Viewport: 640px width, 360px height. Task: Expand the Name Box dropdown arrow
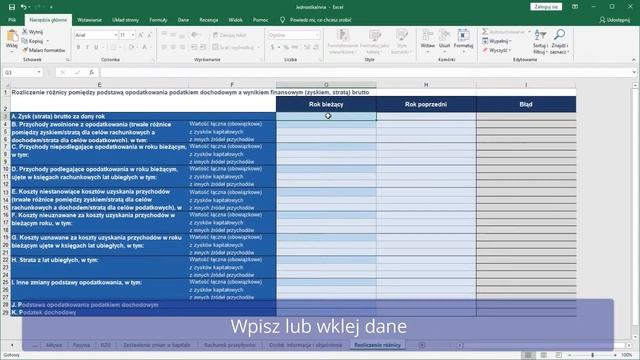click(39, 72)
